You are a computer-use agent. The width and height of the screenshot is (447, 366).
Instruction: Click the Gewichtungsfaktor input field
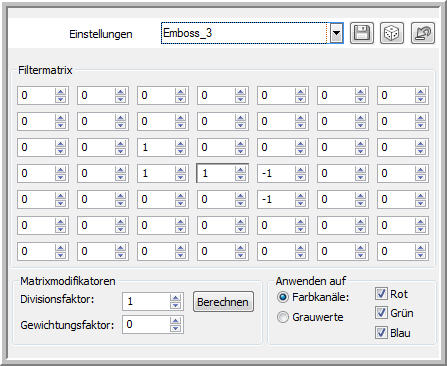point(146,325)
